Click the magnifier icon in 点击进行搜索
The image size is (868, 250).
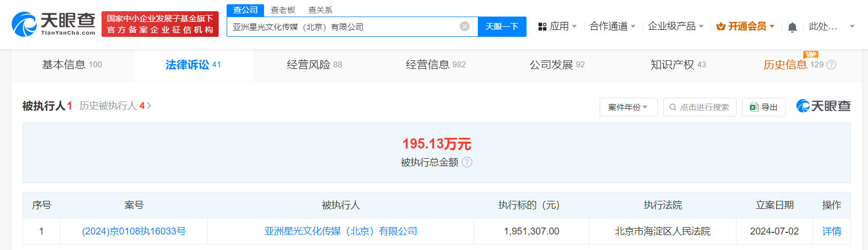click(673, 107)
